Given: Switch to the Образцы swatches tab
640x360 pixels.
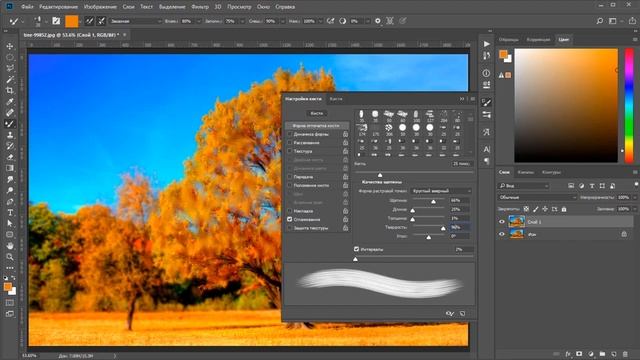Looking at the screenshot, I should click(509, 40).
